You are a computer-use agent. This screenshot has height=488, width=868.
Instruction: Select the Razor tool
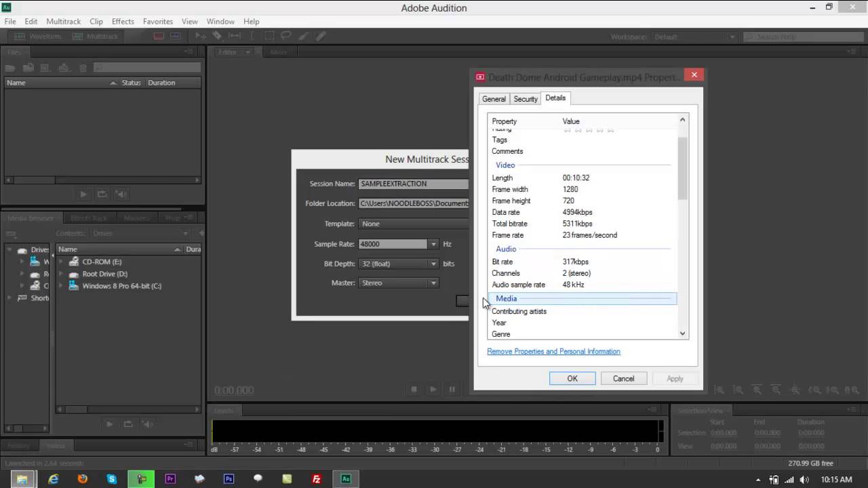point(218,36)
